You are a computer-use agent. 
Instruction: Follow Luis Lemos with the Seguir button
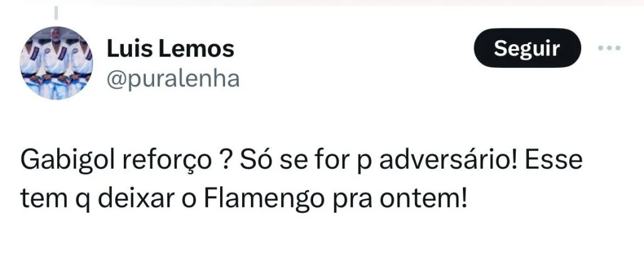[x=528, y=48]
